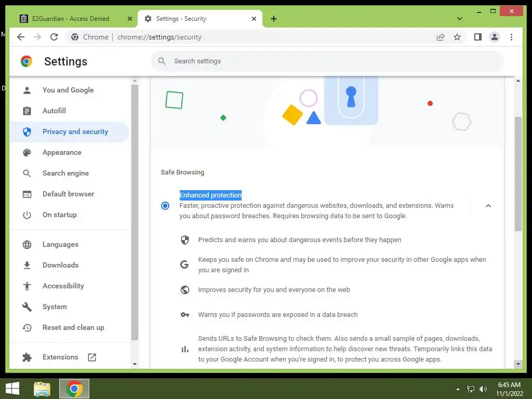
Task: Click the sidebar vertical scrollbar thumb
Action: (x=135, y=212)
